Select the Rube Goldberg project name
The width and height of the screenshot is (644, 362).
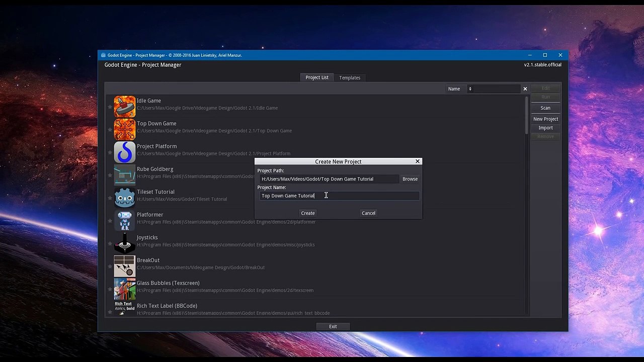(x=155, y=169)
